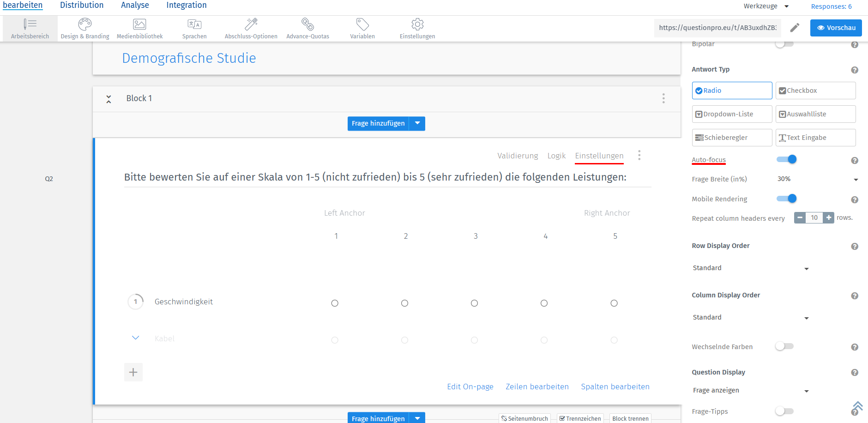Enable the Wechselnde Farben switch

(784, 346)
